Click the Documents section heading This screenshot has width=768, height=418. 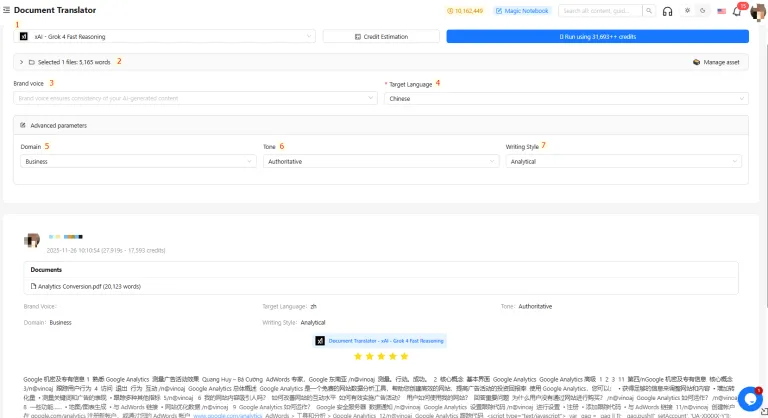coord(46,270)
